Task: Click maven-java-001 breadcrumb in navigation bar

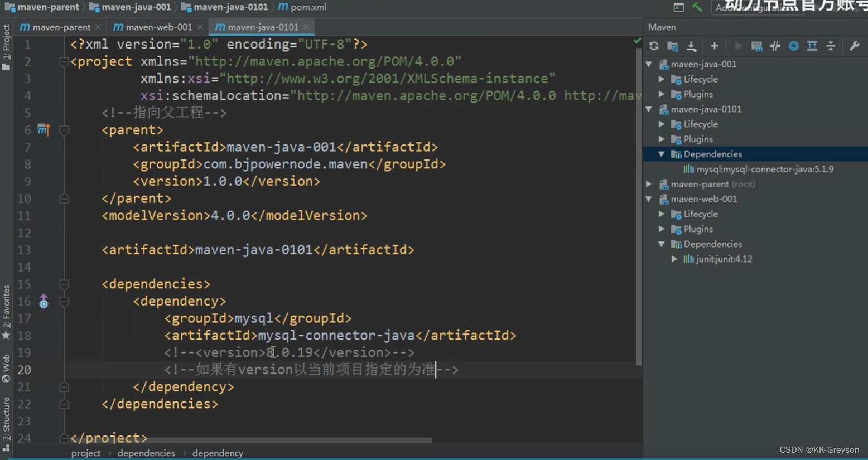Action: click(x=130, y=7)
